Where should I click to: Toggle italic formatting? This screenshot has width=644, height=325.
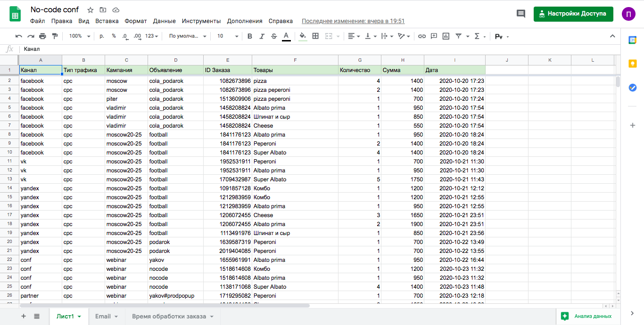point(262,36)
